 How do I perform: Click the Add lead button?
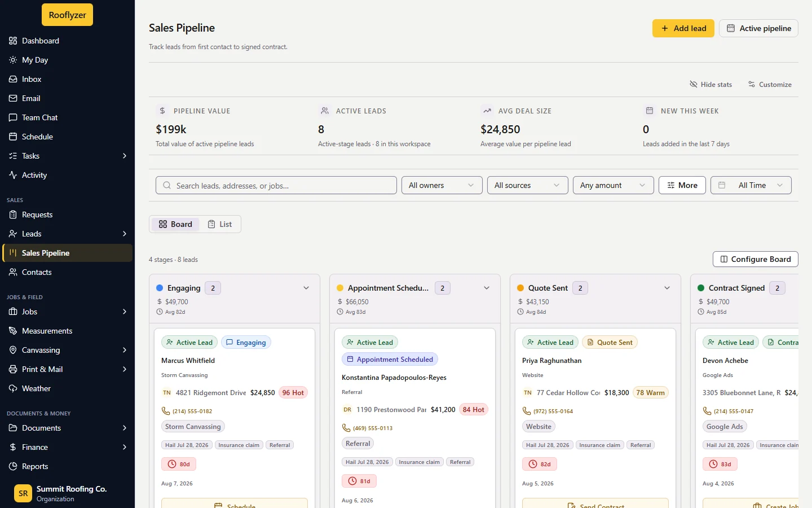tap(683, 28)
